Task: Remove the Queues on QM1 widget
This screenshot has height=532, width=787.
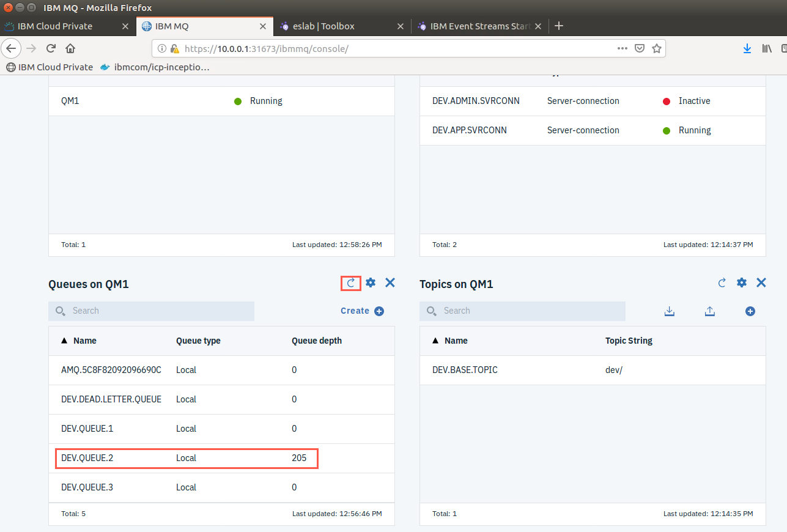Action: (x=390, y=283)
